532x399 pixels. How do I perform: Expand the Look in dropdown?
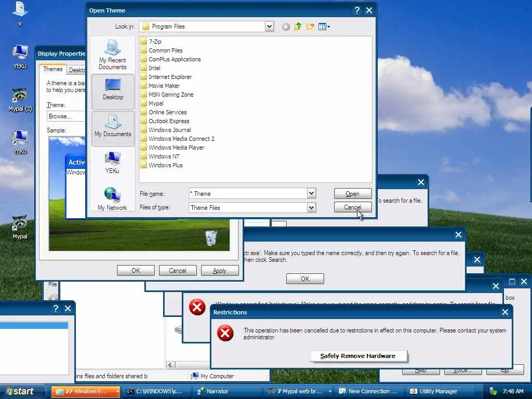(269, 26)
